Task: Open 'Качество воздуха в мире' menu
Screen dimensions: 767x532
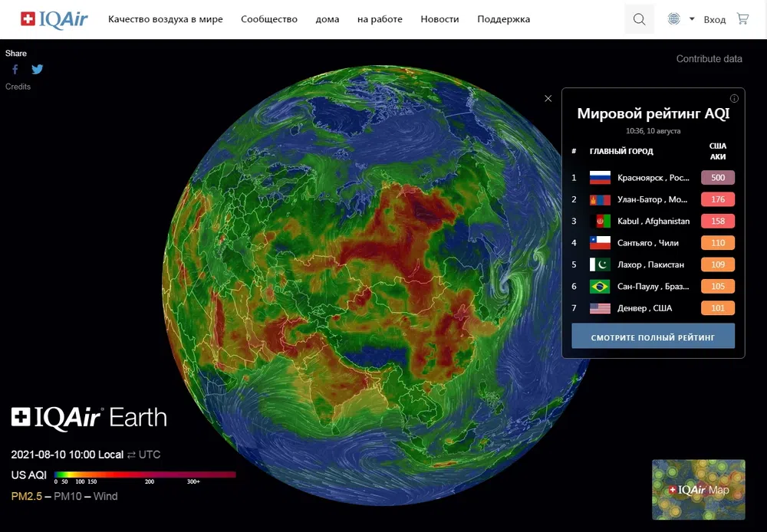Action: (x=165, y=19)
